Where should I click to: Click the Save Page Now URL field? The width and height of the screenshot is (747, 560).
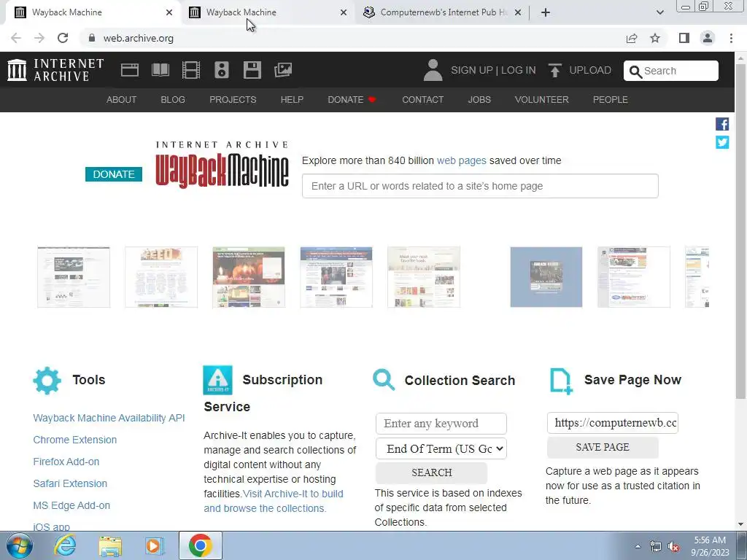[x=613, y=423]
